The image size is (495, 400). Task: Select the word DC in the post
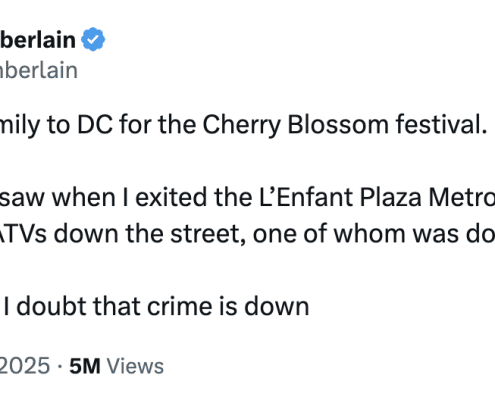click(95, 125)
